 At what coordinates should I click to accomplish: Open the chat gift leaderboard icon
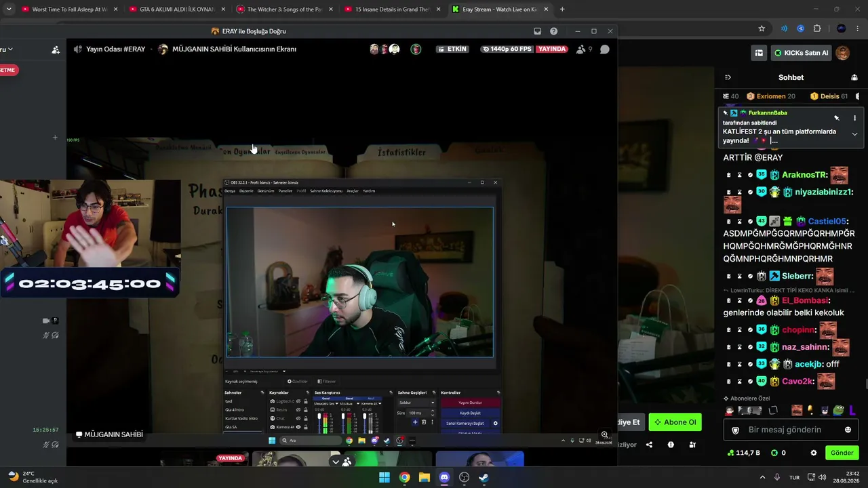(x=855, y=77)
